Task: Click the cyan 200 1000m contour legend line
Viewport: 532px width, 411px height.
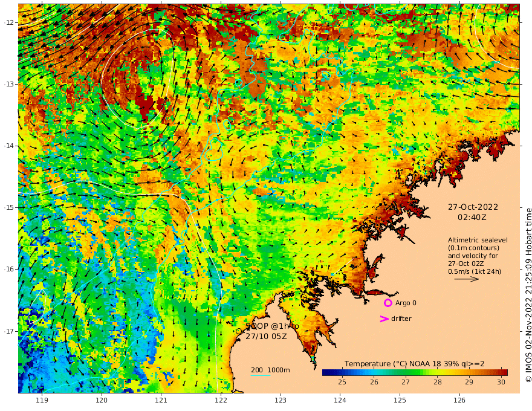Action: (x=261, y=375)
